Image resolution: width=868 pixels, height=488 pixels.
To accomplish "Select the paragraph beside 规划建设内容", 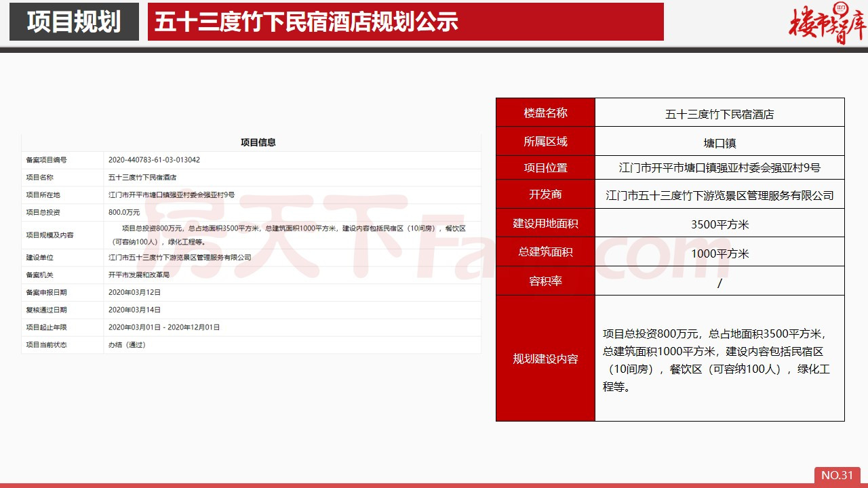I will point(717,361).
